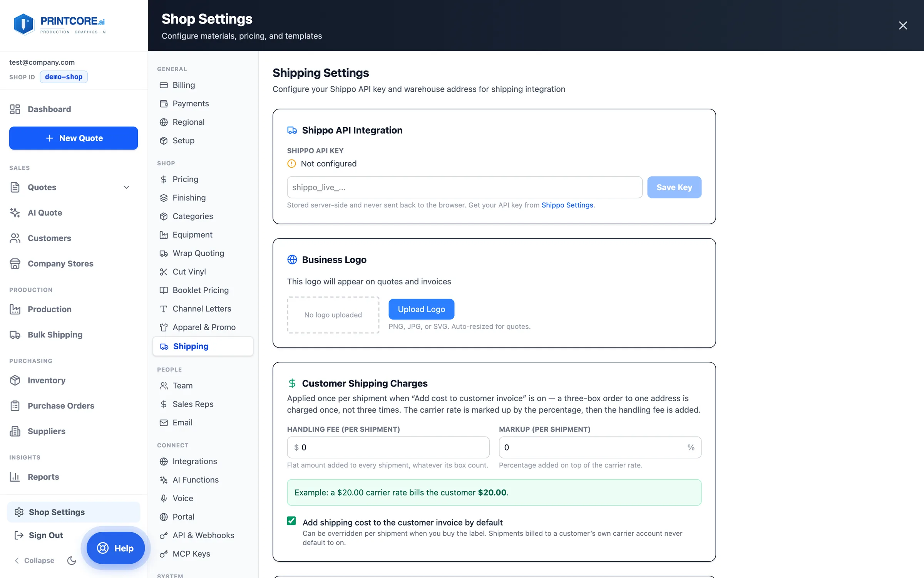Click the Markup percentage input field
924x578 pixels.
(600, 447)
